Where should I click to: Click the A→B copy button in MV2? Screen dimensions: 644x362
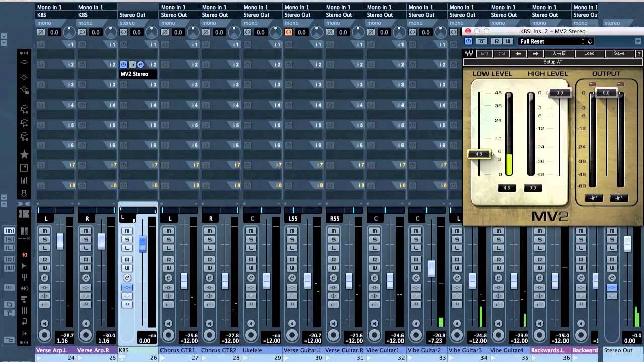pyautogui.click(x=559, y=54)
